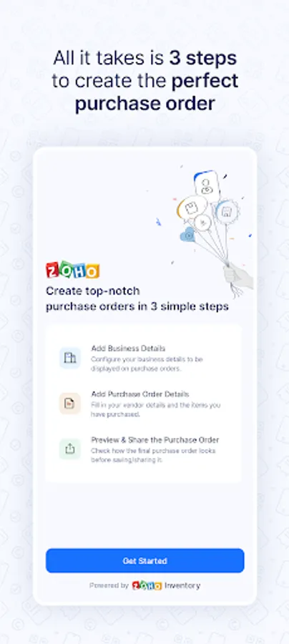Click the small white round balloon icon
The image size is (289, 644).
tap(202, 223)
